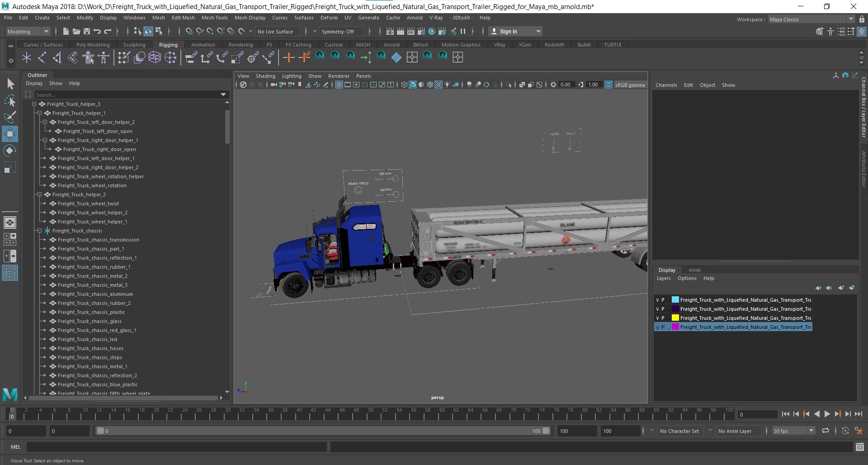Click the Single Perspective View layout icon
This screenshot has width=868, height=465.
pyautogui.click(x=10, y=223)
